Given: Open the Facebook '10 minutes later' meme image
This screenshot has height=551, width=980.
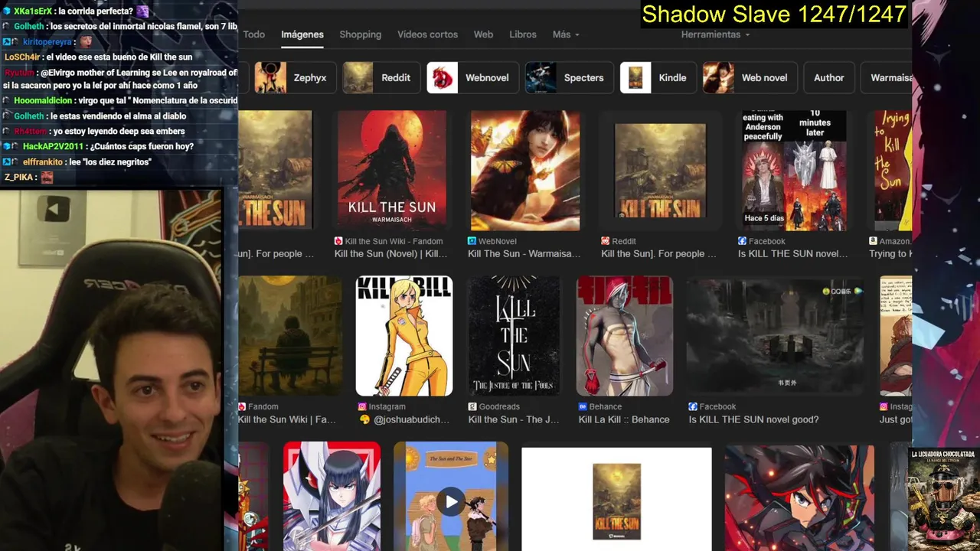Looking at the screenshot, I should 793,171.
